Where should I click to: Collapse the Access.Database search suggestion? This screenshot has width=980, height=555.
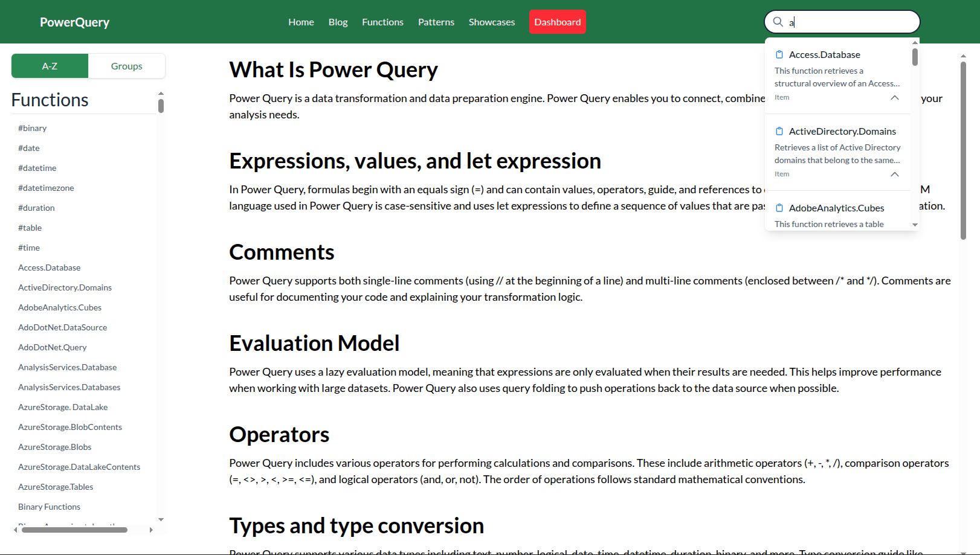click(x=894, y=97)
